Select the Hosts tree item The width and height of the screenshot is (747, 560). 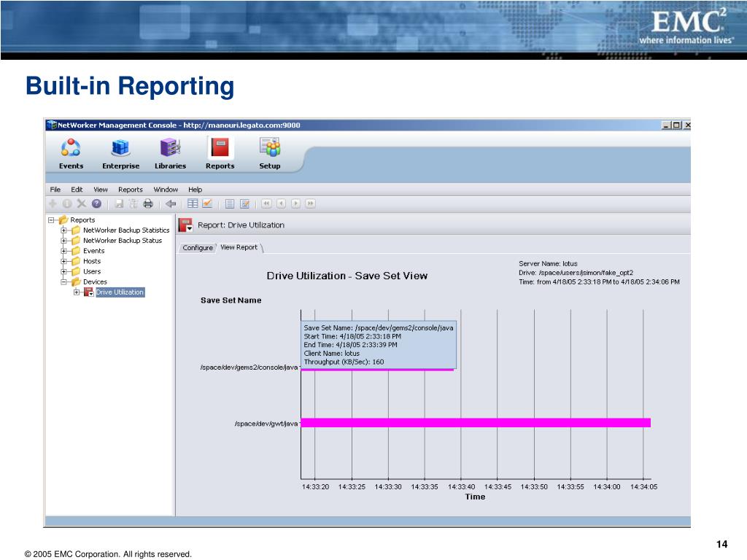pyautogui.click(x=92, y=262)
